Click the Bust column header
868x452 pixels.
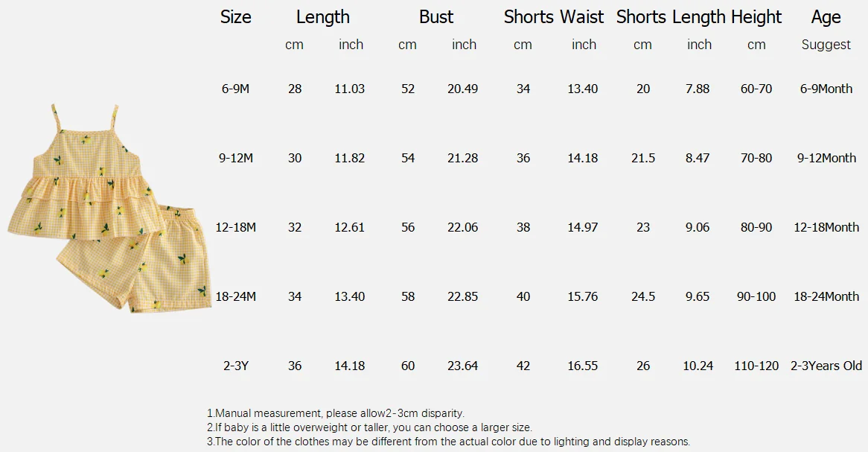[436, 17]
